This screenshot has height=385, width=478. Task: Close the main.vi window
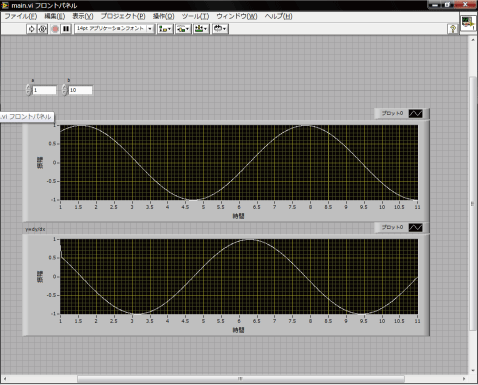[465, 5]
